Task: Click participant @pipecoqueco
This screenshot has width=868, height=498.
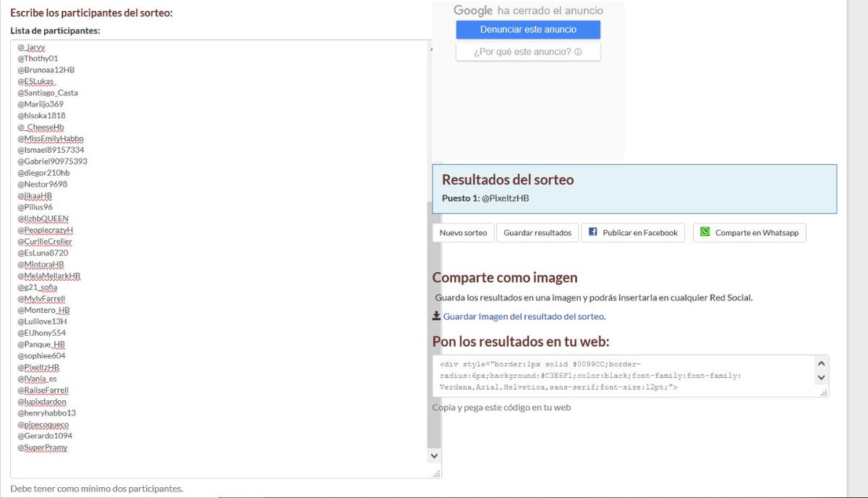Action: pos(43,425)
